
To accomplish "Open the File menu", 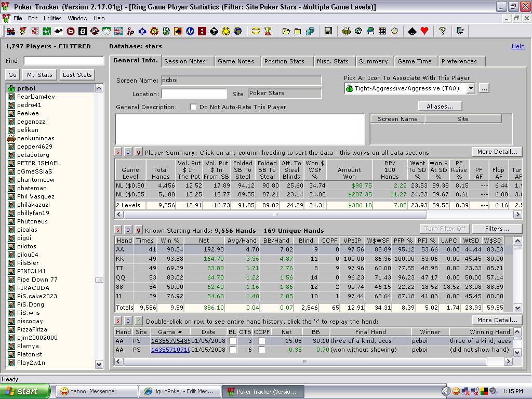I will [x=18, y=18].
